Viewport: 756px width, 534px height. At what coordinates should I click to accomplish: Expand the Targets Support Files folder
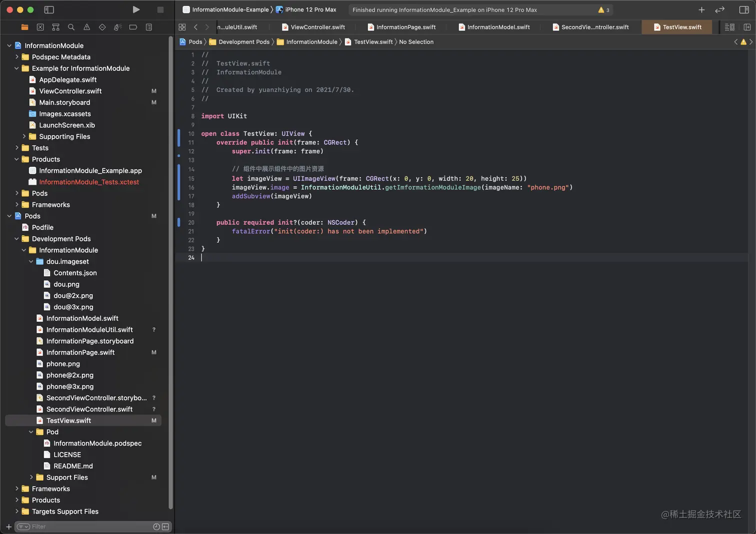[16, 511]
